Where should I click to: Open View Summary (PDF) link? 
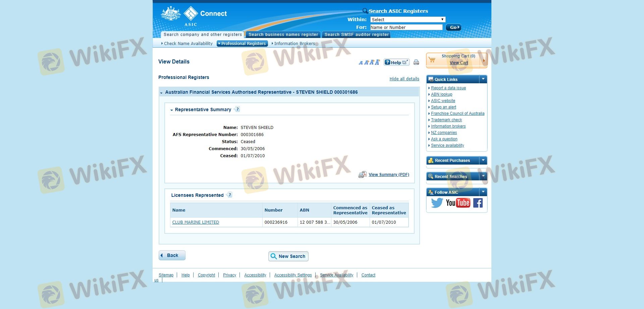(389, 175)
